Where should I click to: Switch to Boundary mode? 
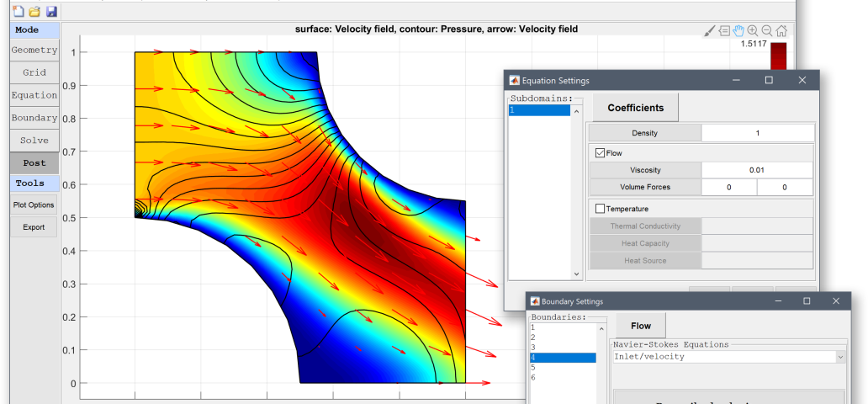point(34,118)
